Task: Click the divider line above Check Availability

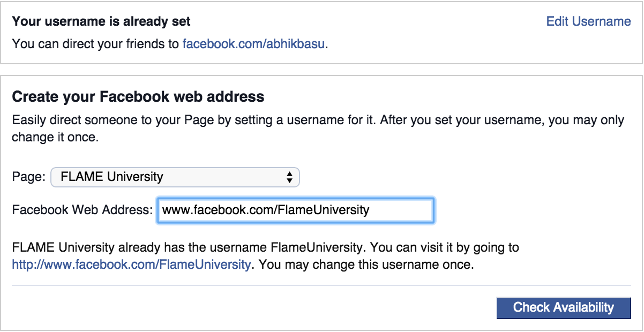Action: point(321,286)
